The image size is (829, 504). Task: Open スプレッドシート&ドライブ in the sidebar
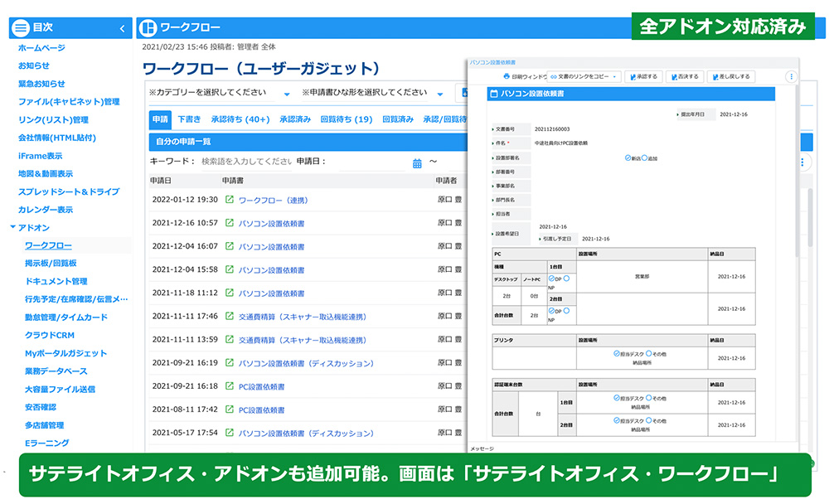tap(69, 191)
